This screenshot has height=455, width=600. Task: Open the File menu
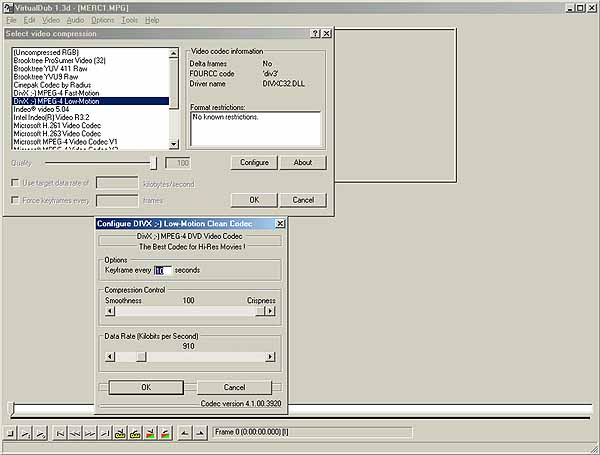(x=11, y=20)
